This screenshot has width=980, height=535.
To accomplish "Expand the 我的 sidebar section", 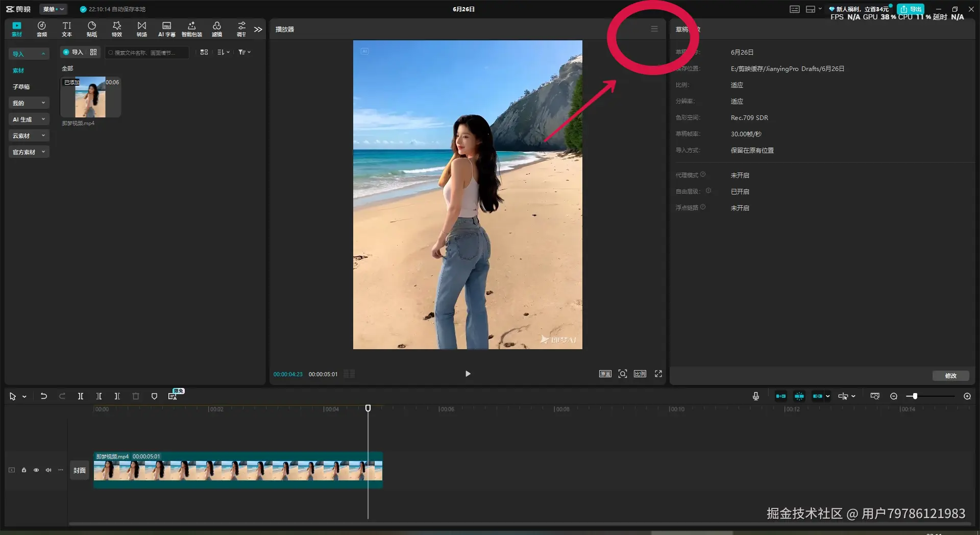I will tap(29, 103).
